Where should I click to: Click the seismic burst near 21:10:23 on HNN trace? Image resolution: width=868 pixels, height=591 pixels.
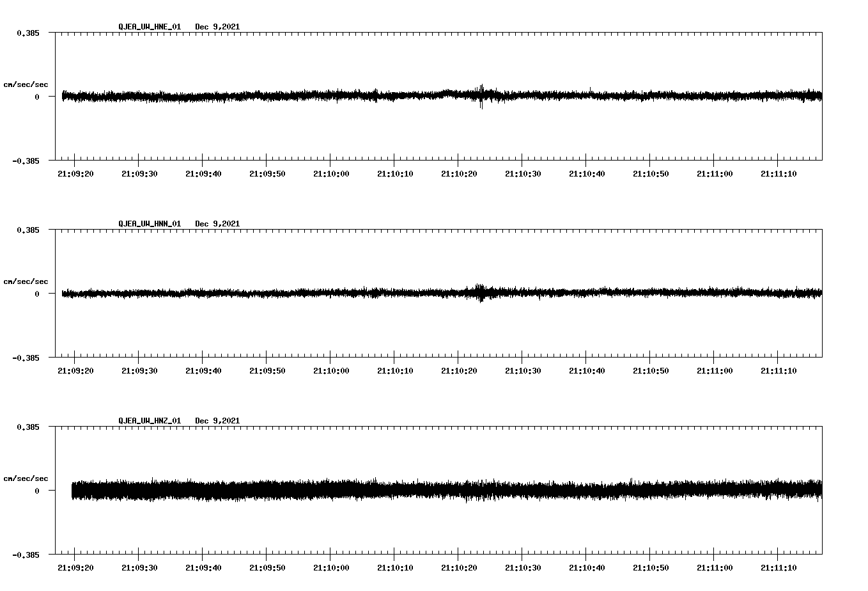[480, 292]
